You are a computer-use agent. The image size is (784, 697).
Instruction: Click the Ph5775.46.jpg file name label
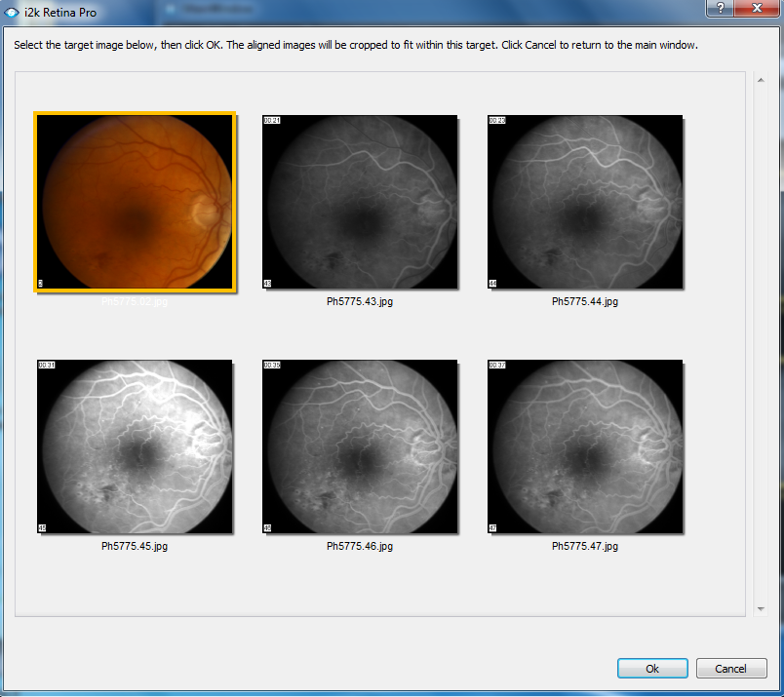pos(360,546)
